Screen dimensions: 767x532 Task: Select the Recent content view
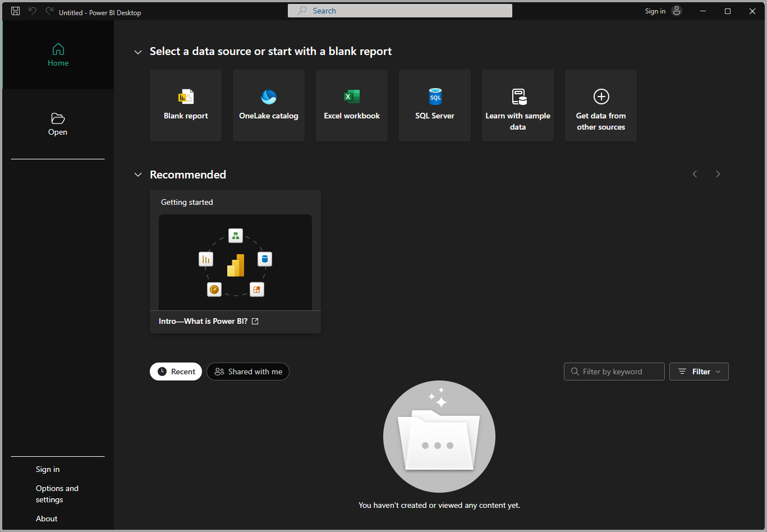coord(176,372)
